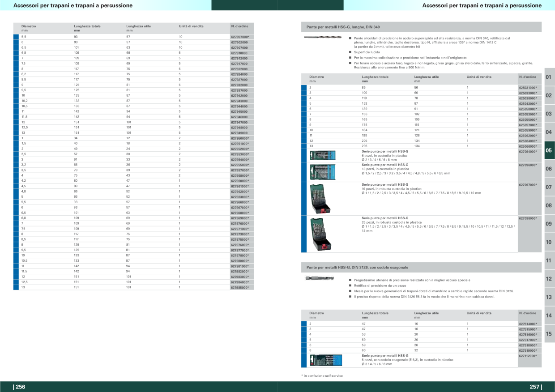Click order number 627960000*
The width and height of the screenshot is (555, 392).
click(x=239, y=181)
